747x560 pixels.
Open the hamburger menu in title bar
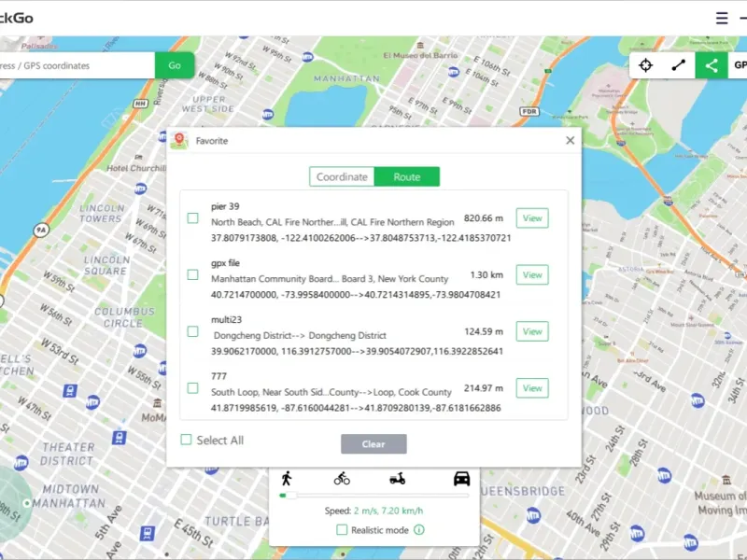pyautogui.click(x=722, y=18)
